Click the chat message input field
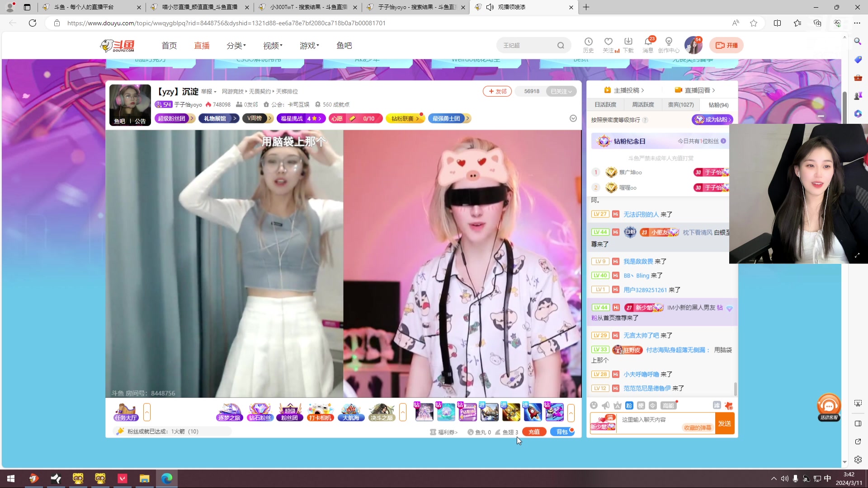The width and height of the screenshot is (868, 488). pyautogui.click(x=651, y=420)
